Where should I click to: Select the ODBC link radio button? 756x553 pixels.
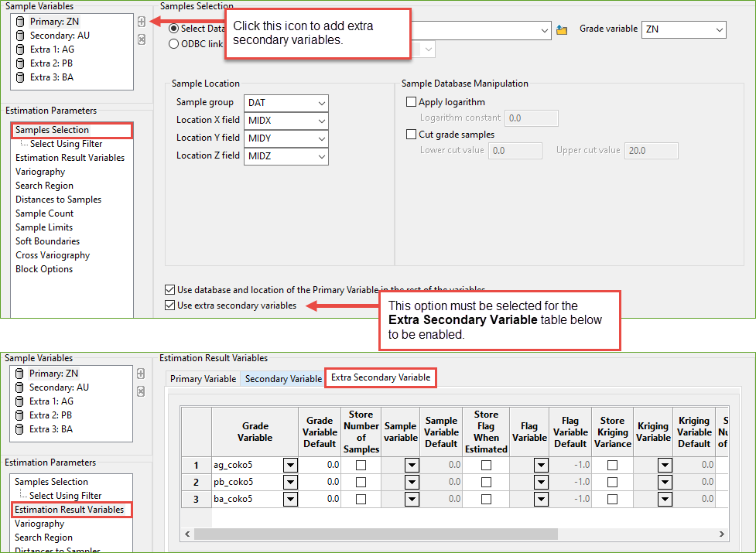coord(173,44)
